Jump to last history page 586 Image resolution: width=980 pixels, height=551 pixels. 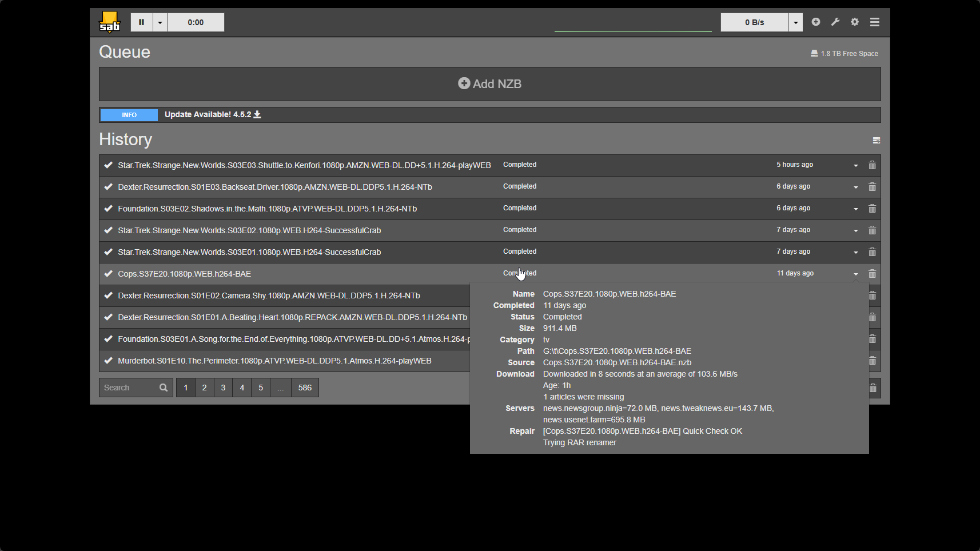tap(305, 388)
